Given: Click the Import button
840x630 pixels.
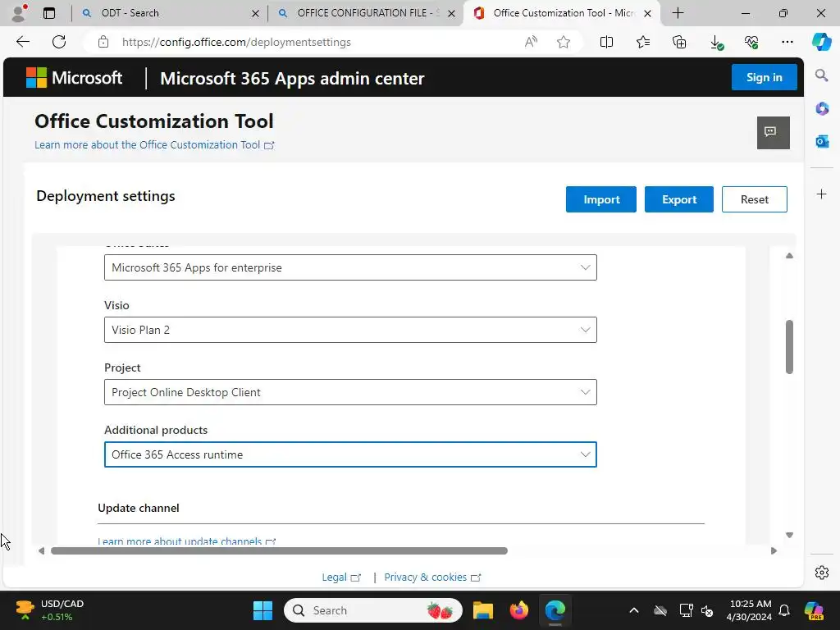Looking at the screenshot, I should (x=600, y=199).
